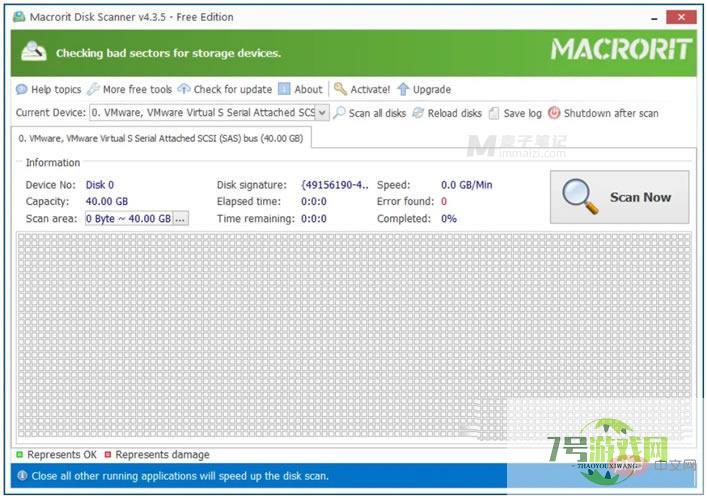Click the Save log label
Screen dimensions: 707x498
coord(523,113)
